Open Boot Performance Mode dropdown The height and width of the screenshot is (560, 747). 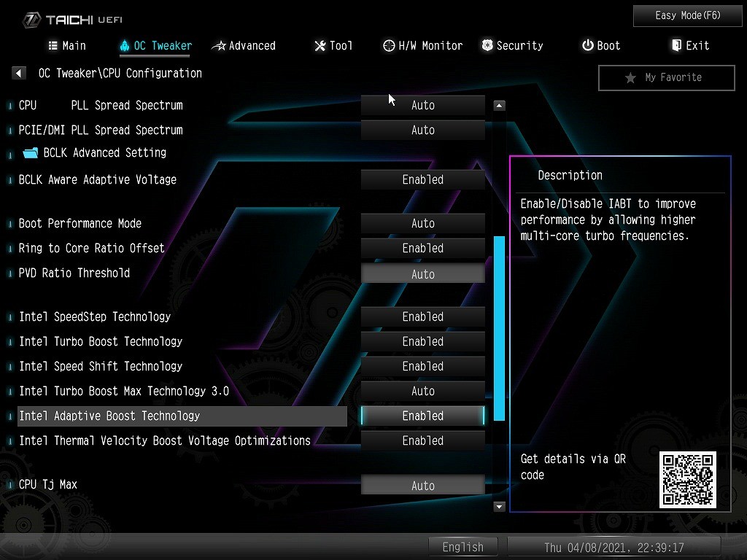point(422,224)
